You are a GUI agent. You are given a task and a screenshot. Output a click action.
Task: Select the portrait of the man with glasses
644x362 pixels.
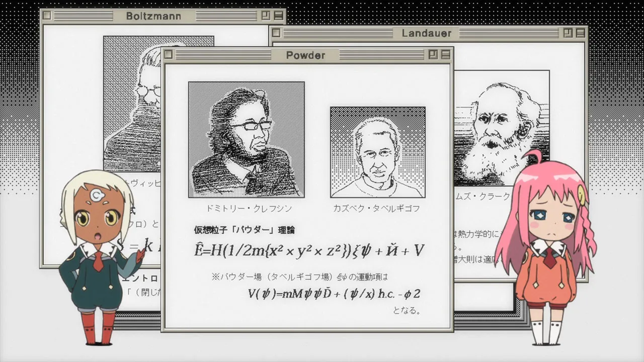(x=247, y=139)
